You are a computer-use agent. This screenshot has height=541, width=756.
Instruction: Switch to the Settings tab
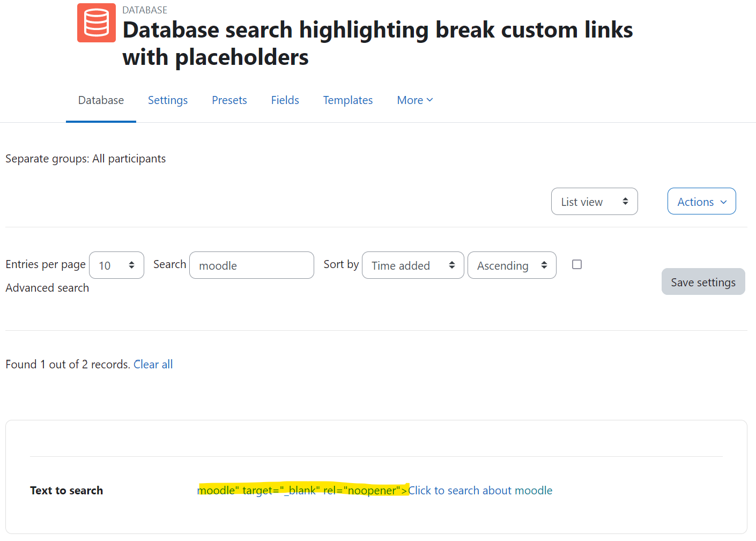click(x=168, y=100)
